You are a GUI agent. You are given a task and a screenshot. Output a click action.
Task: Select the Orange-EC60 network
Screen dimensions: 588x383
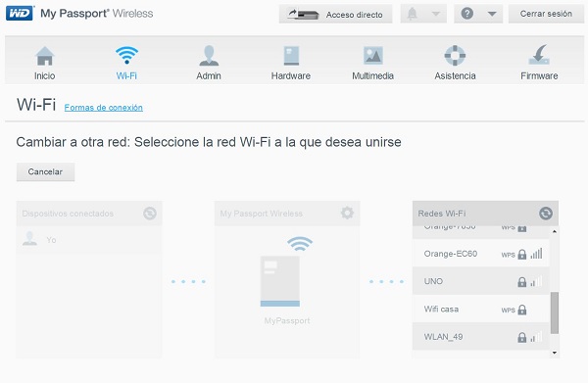481,254
